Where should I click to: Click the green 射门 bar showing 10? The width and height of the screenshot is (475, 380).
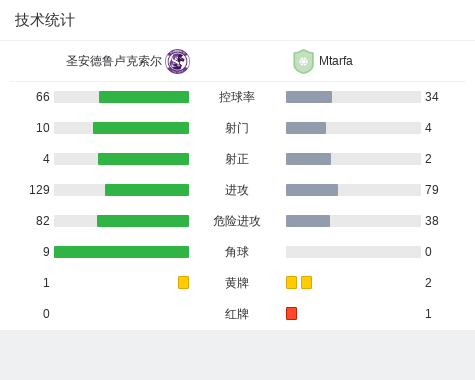pos(141,128)
